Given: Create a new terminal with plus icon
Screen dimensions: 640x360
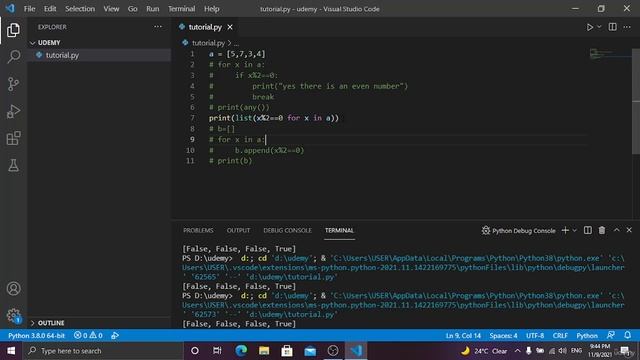Looking at the screenshot, I should pos(565,231).
